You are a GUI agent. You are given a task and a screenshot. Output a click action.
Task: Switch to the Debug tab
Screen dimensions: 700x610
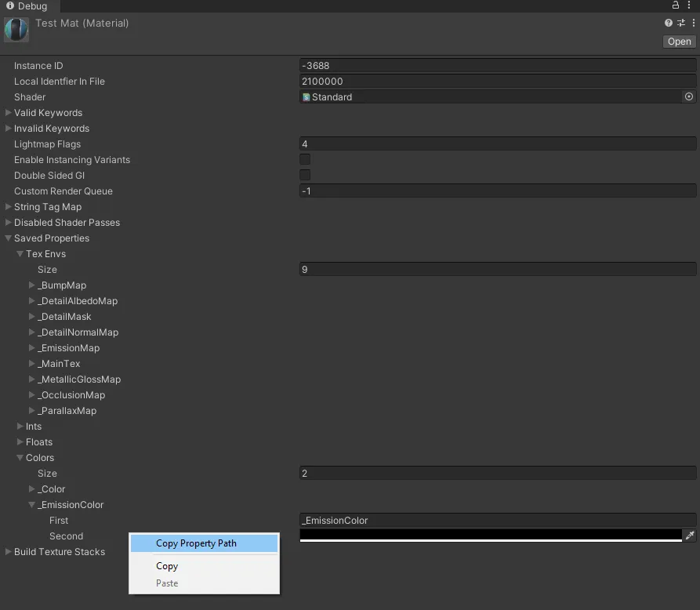click(x=28, y=5)
